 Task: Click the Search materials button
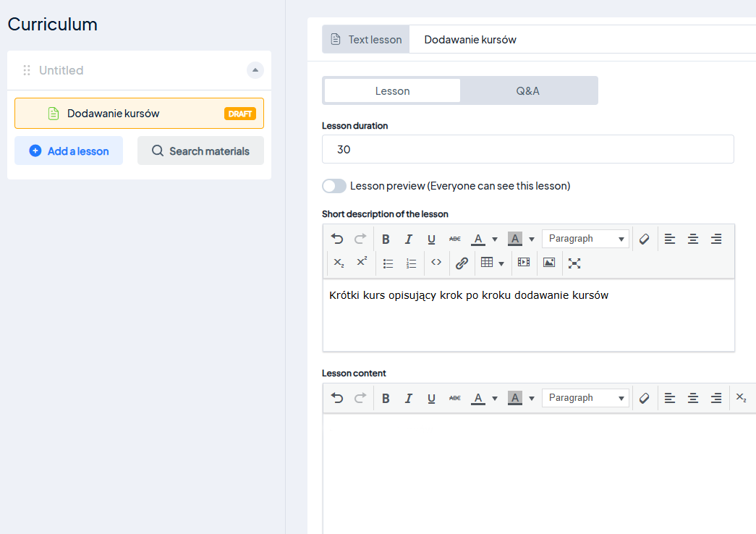[x=200, y=151]
